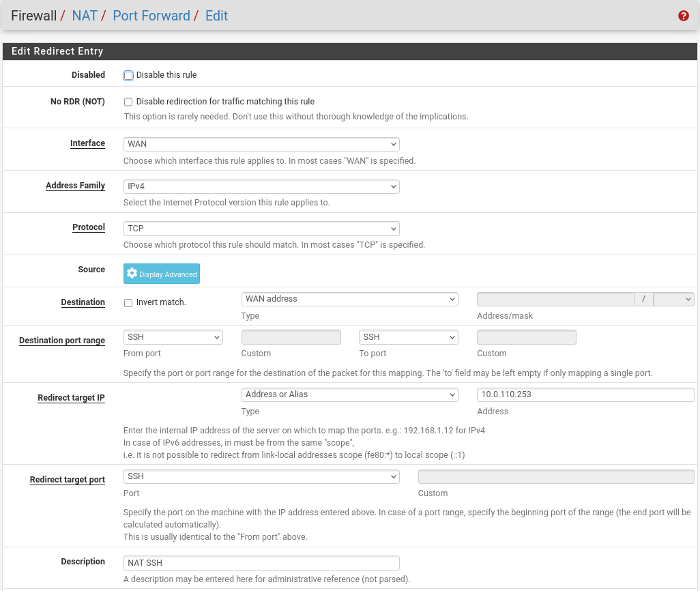The width and height of the screenshot is (700, 591).
Task: Open the help documentation question mark icon
Action: 683,15
